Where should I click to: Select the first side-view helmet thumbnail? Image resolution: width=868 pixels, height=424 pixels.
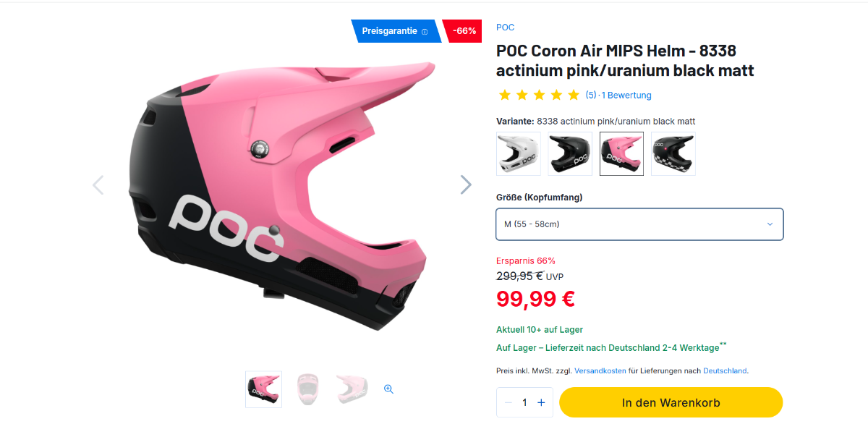coord(263,388)
